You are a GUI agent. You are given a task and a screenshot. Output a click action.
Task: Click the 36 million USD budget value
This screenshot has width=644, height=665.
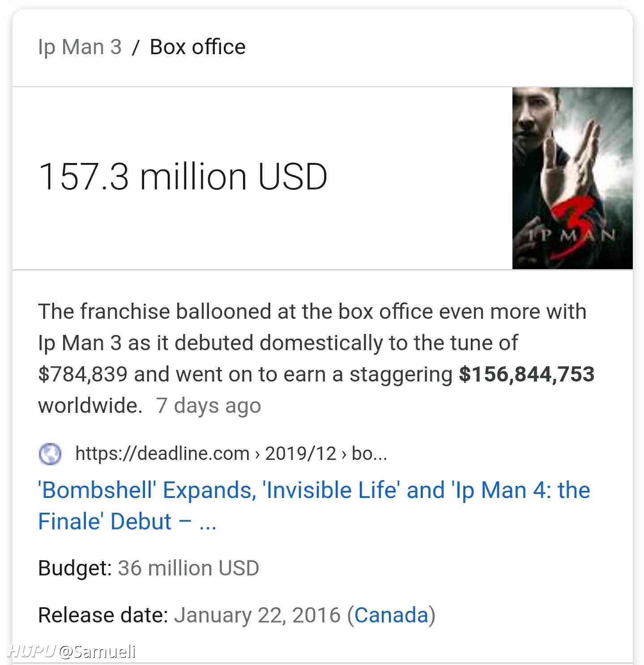(x=188, y=568)
